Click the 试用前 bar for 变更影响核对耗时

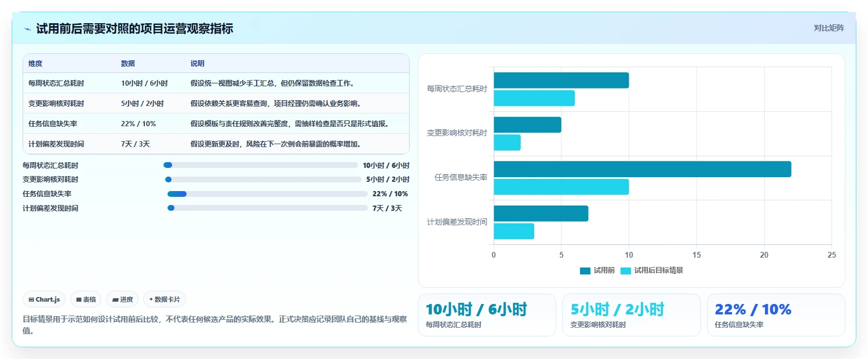527,124
